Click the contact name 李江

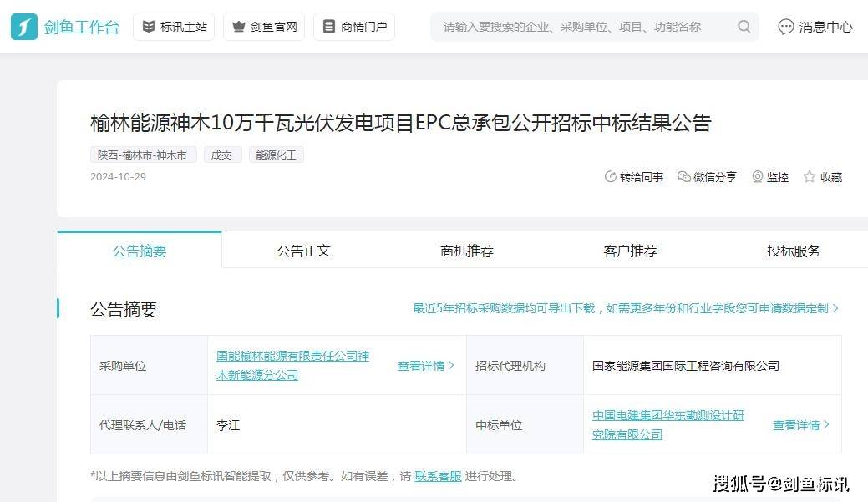coord(228,425)
